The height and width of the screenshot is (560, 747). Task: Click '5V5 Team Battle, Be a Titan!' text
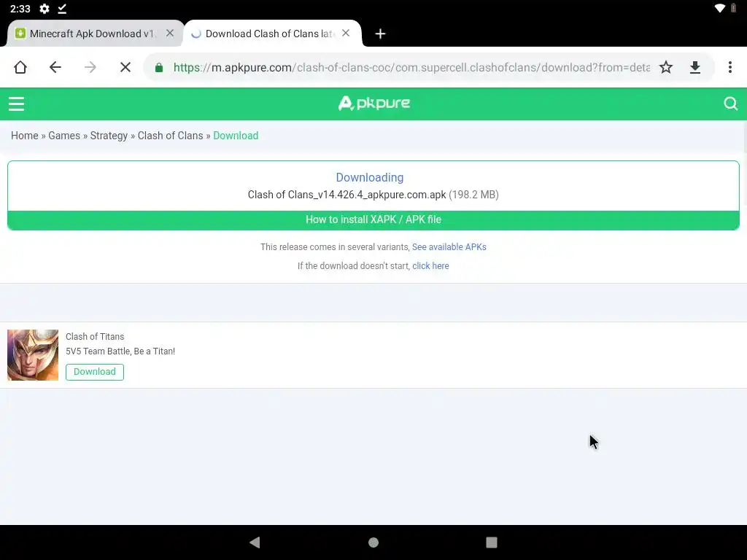click(x=120, y=351)
